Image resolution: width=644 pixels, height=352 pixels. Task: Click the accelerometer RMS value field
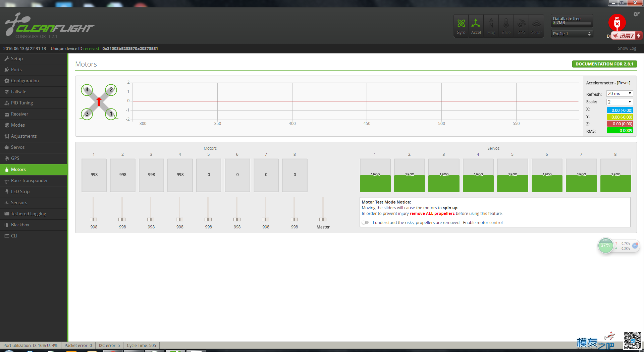pos(620,131)
